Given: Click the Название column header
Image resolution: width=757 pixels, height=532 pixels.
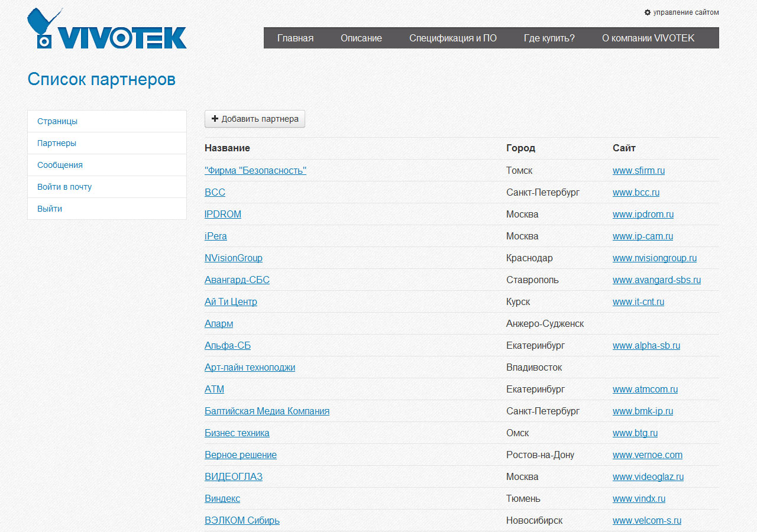Looking at the screenshot, I should pyautogui.click(x=227, y=148).
